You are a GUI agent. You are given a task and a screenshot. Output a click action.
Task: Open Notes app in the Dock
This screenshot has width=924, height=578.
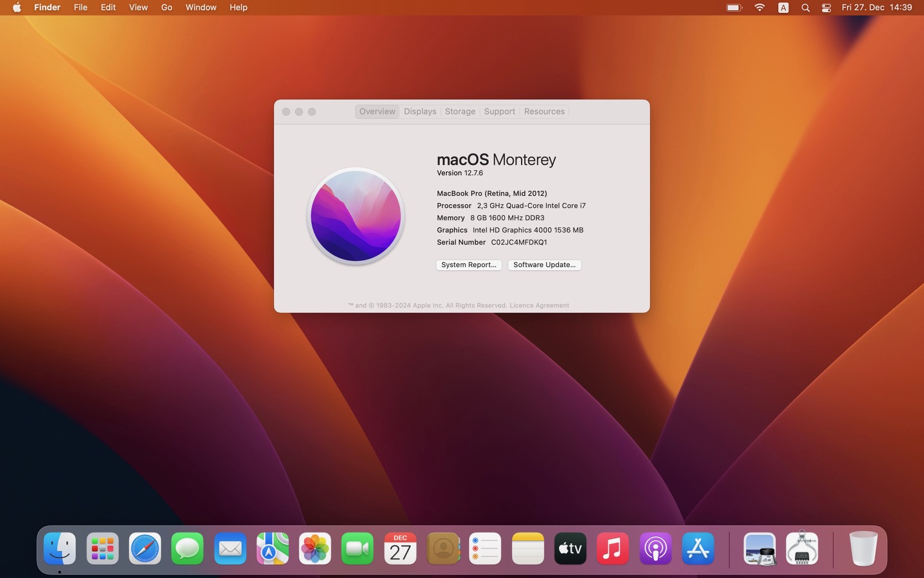[528, 548]
